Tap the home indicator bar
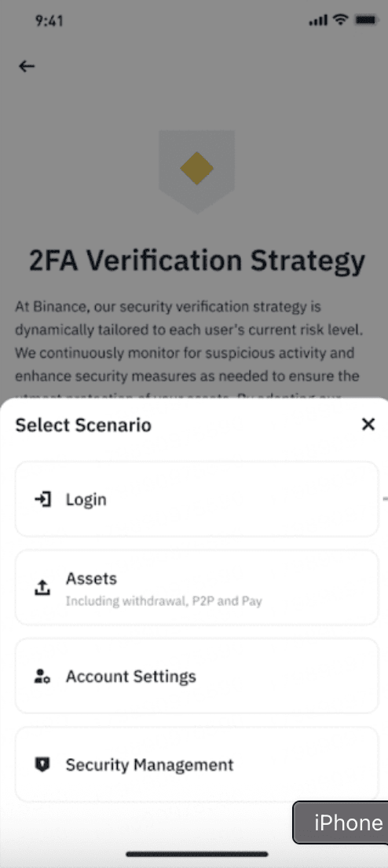This screenshot has width=388, height=868. [197, 854]
